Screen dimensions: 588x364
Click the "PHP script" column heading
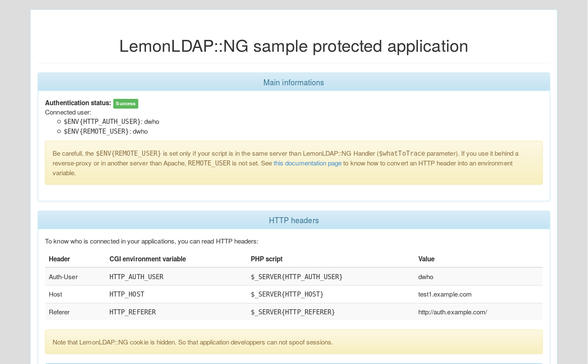pos(266,259)
